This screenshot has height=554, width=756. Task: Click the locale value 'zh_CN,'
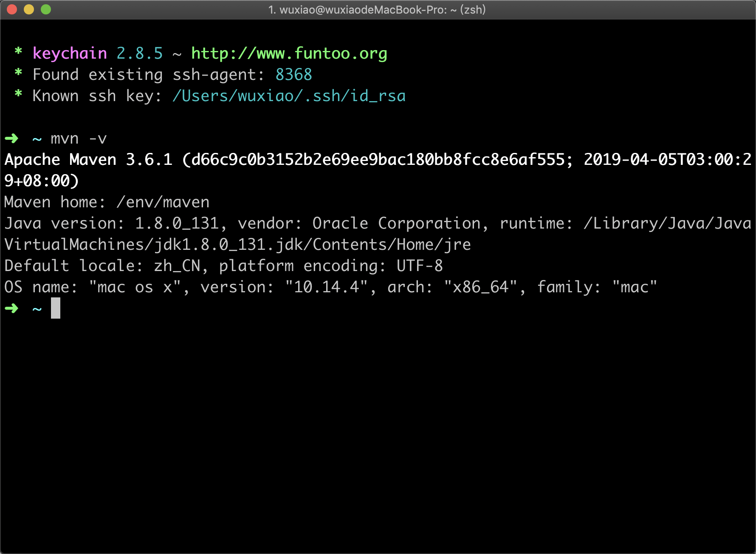pyautogui.click(x=181, y=266)
